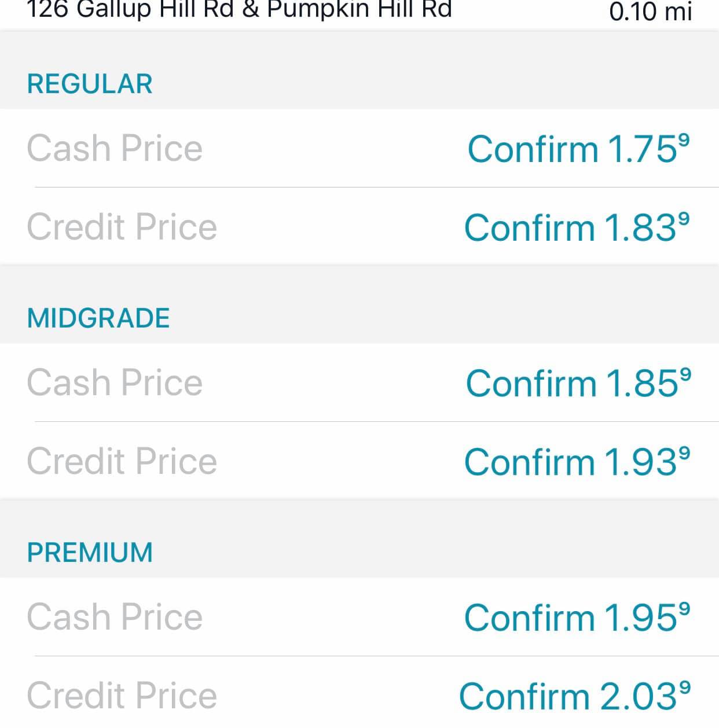Tap the PREMIUM section header
719x728 pixels.
click(x=90, y=553)
